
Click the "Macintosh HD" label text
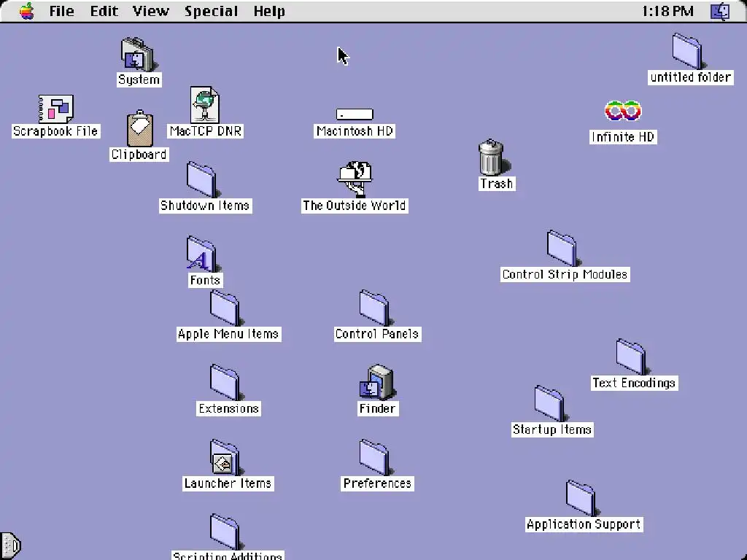tap(355, 131)
